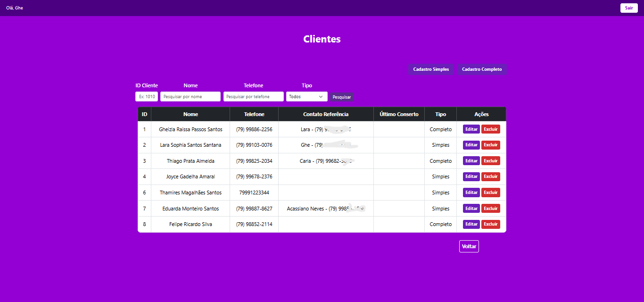
Task: Click the Pesquisar search button
Action: pyautogui.click(x=342, y=97)
